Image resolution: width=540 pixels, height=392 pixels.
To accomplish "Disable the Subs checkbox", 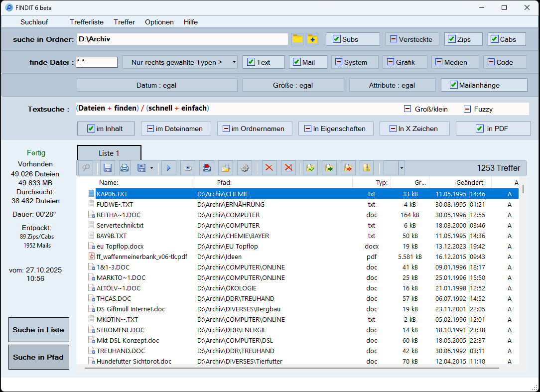I will click(337, 39).
